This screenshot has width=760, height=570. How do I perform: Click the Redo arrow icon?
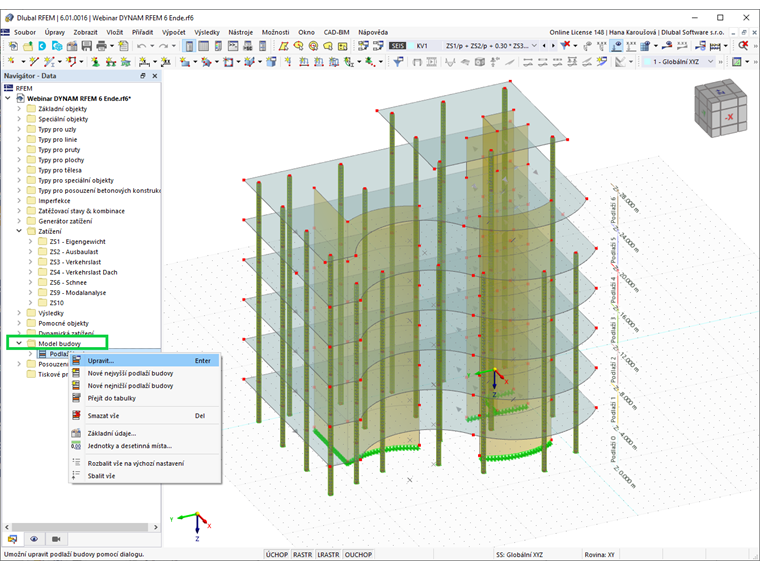(163, 46)
